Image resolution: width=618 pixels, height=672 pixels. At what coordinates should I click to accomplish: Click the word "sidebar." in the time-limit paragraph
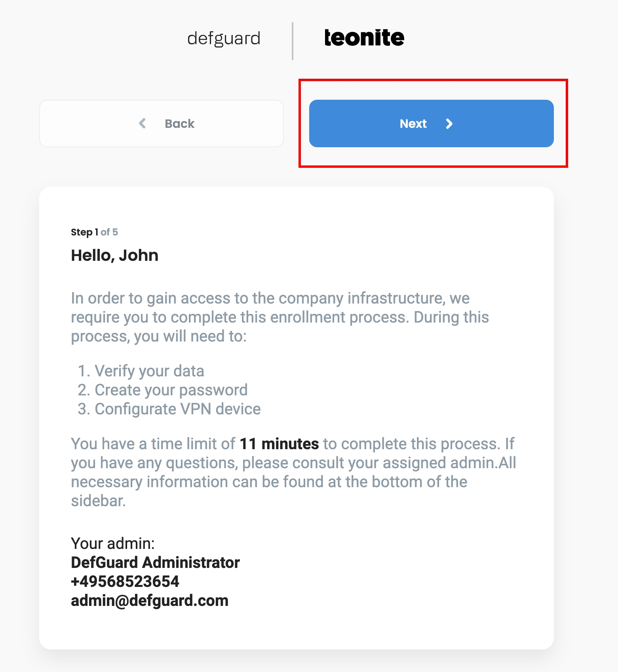pos(98,501)
